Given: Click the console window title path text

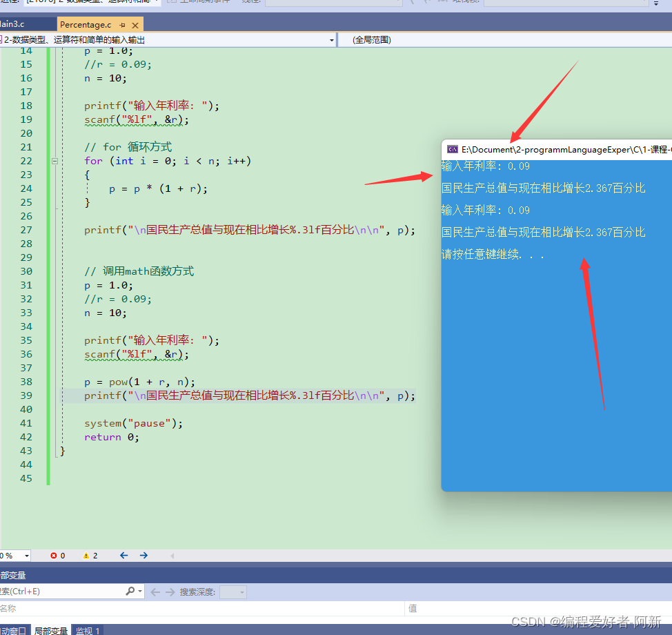Looking at the screenshot, I should (566, 150).
